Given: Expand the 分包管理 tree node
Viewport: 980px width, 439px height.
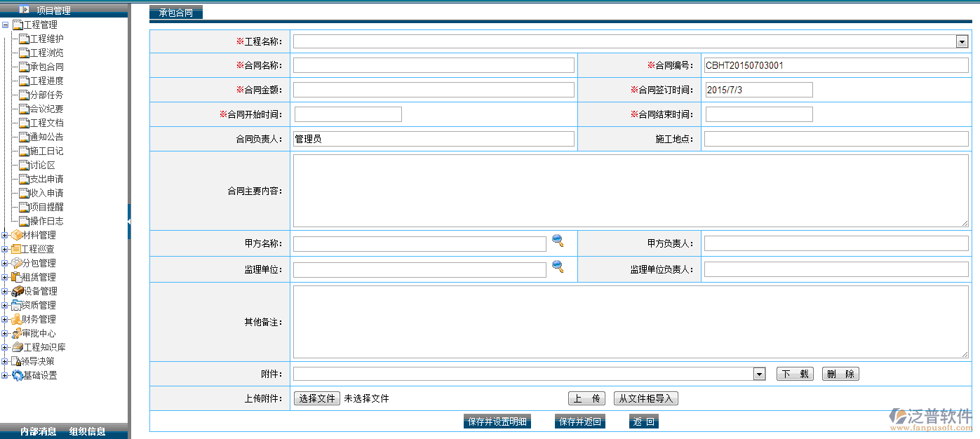Looking at the screenshot, I should [6, 263].
